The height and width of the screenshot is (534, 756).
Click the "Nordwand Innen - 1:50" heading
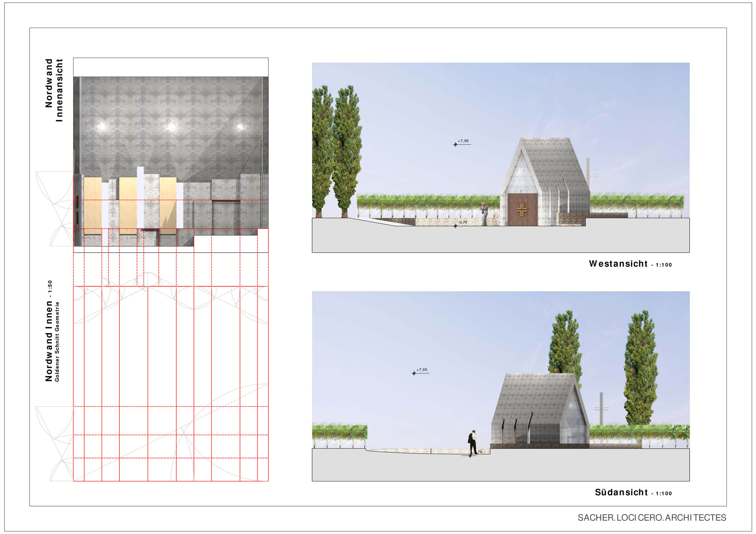pos(49,331)
